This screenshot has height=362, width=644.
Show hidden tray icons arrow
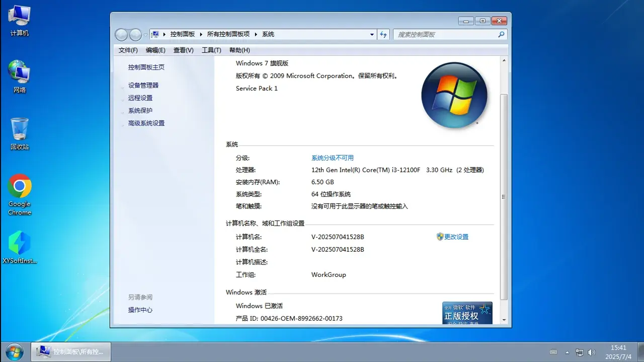(x=568, y=352)
